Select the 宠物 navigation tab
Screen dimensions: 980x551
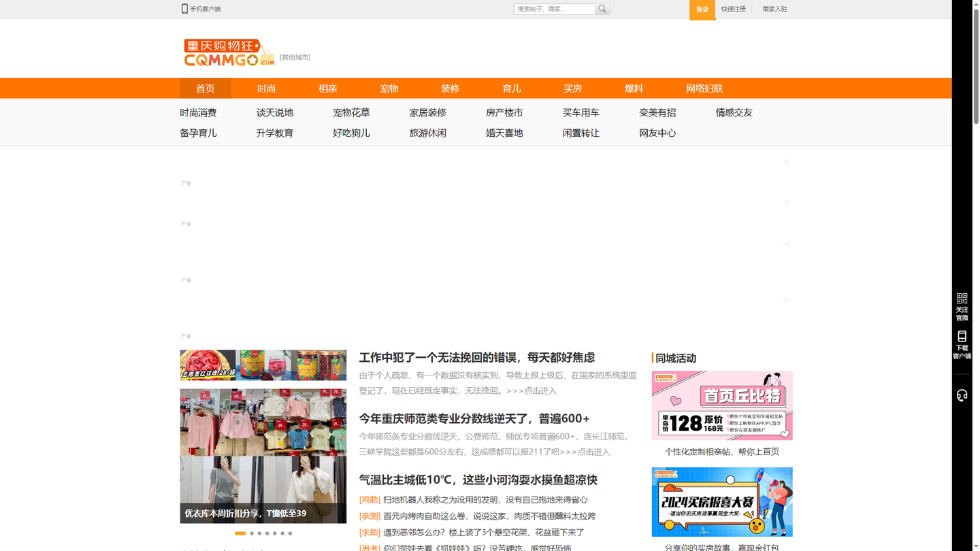[x=389, y=88]
